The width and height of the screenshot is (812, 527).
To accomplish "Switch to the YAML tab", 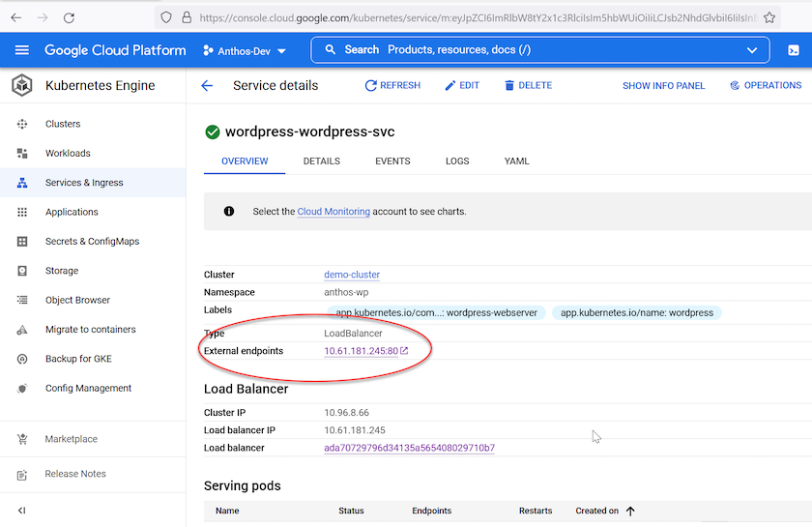I will [516, 161].
